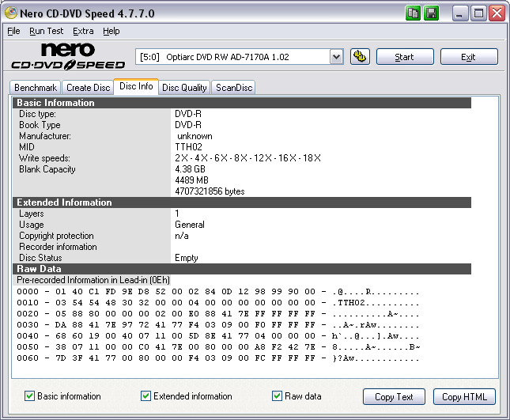The width and height of the screenshot is (510, 420).
Task: Click the Exit button
Action: tap(469, 57)
